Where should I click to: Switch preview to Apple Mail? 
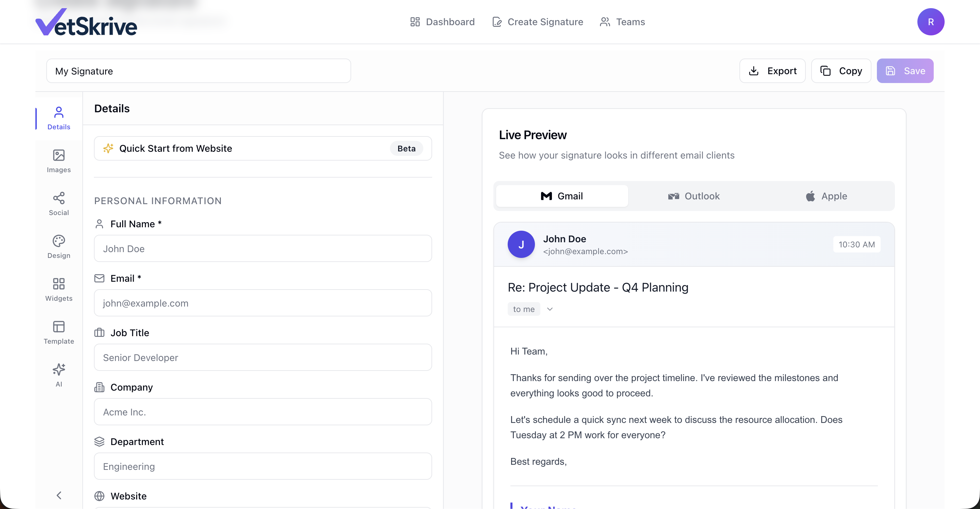click(826, 196)
